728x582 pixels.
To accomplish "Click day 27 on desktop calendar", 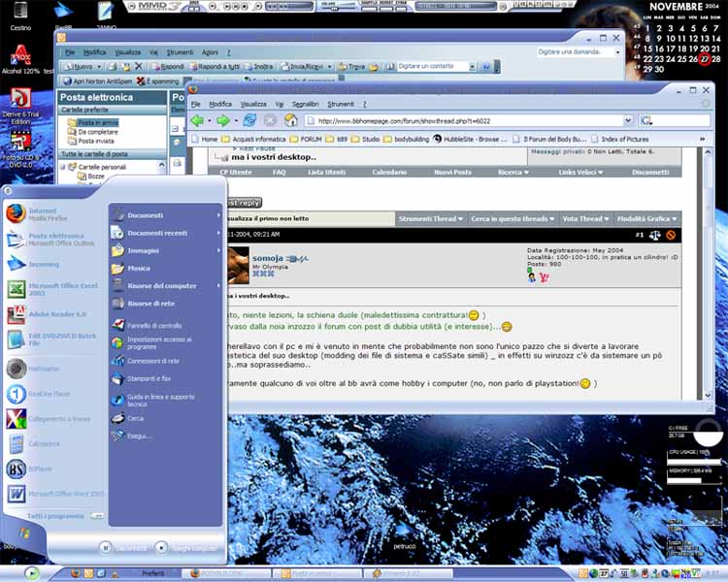I will pos(705,59).
